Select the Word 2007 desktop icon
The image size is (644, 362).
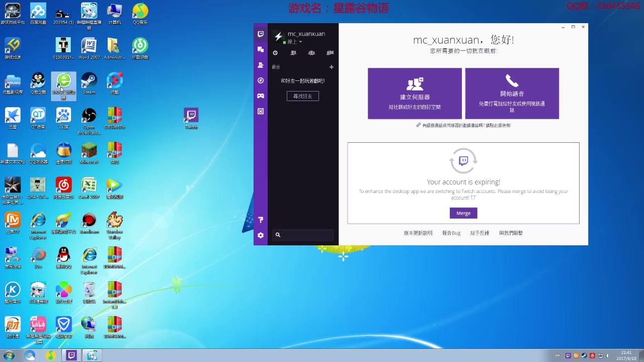coord(89,49)
